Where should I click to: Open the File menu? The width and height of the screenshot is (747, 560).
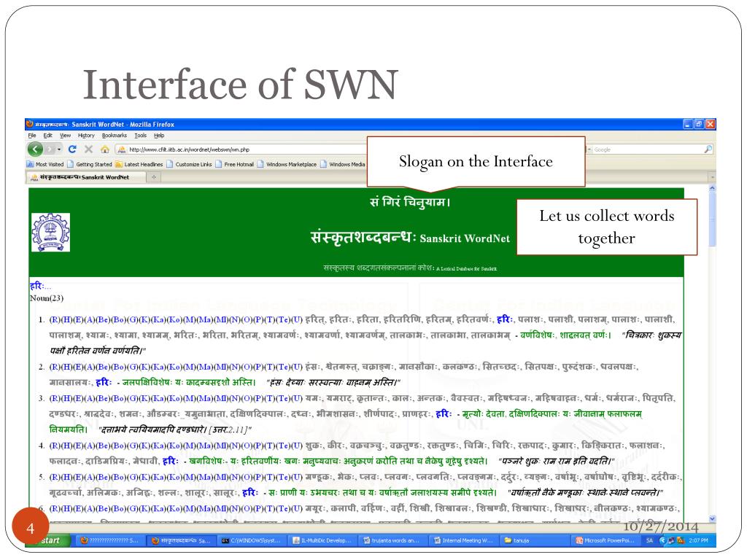point(32,136)
